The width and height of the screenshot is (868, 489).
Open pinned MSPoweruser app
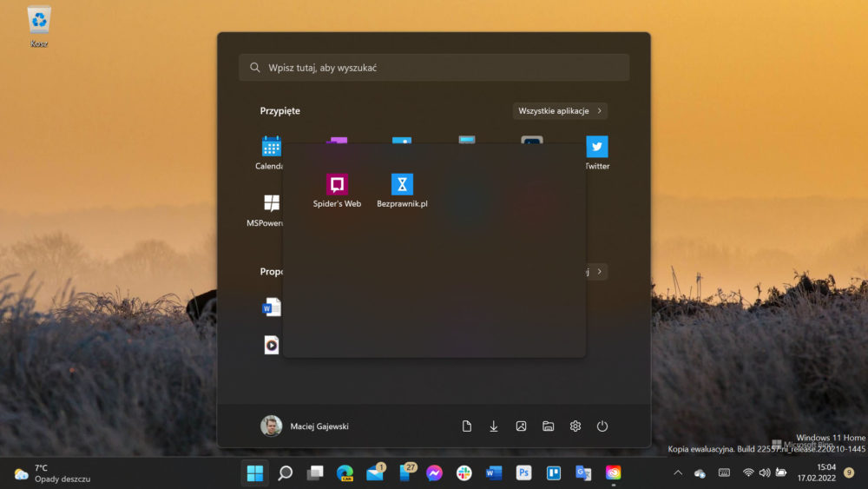coord(266,210)
